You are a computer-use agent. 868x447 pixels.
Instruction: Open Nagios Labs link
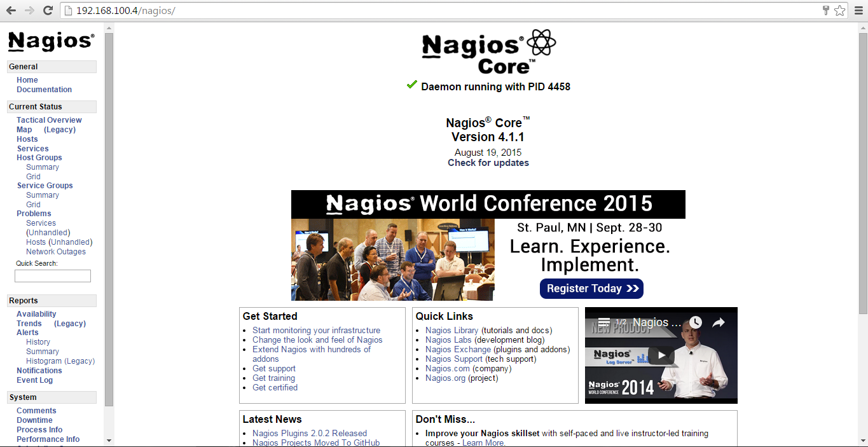point(448,340)
